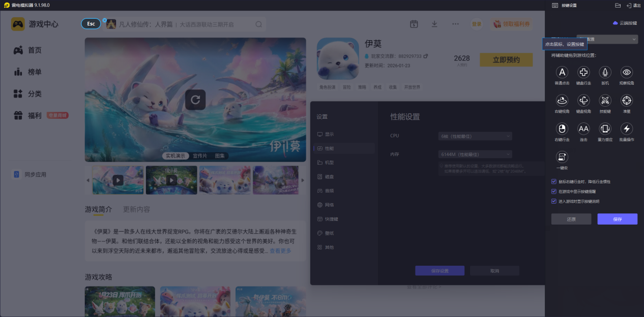The image size is (644, 317).
Task: Click the search magnifier icon
Action: [x=259, y=24]
